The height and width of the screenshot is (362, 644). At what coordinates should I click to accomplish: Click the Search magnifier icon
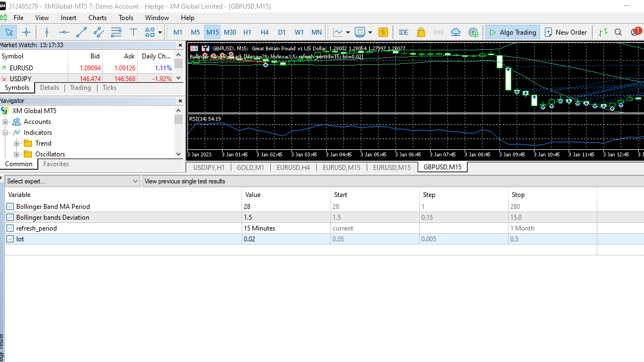pyautogui.click(x=618, y=32)
